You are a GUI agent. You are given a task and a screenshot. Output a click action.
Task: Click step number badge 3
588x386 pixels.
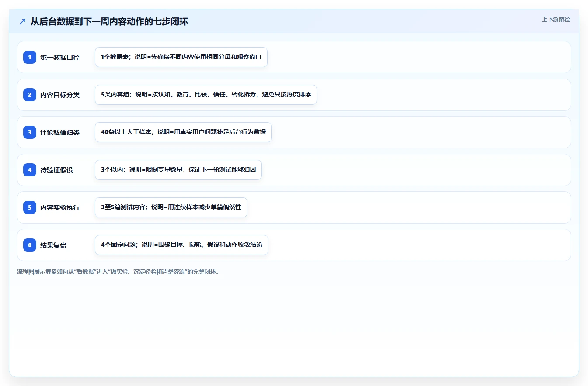(x=30, y=132)
